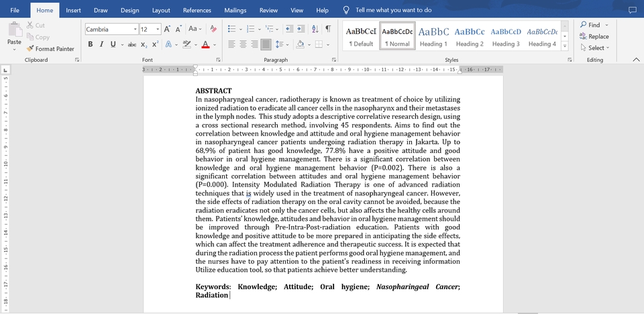Click the Replace button
Image resolution: width=644 pixels, height=314 pixels.
click(x=594, y=37)
